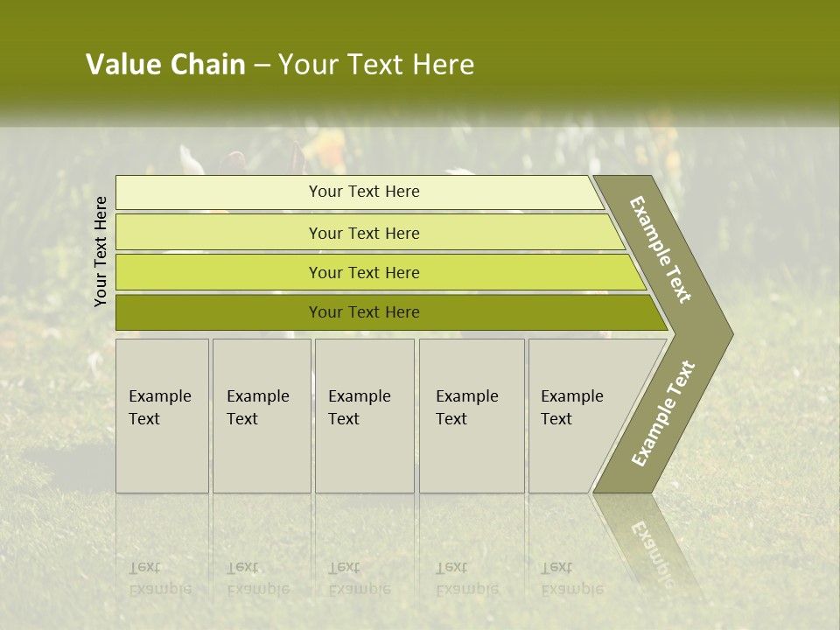Click the reflected text below first box

click(159, 578)
